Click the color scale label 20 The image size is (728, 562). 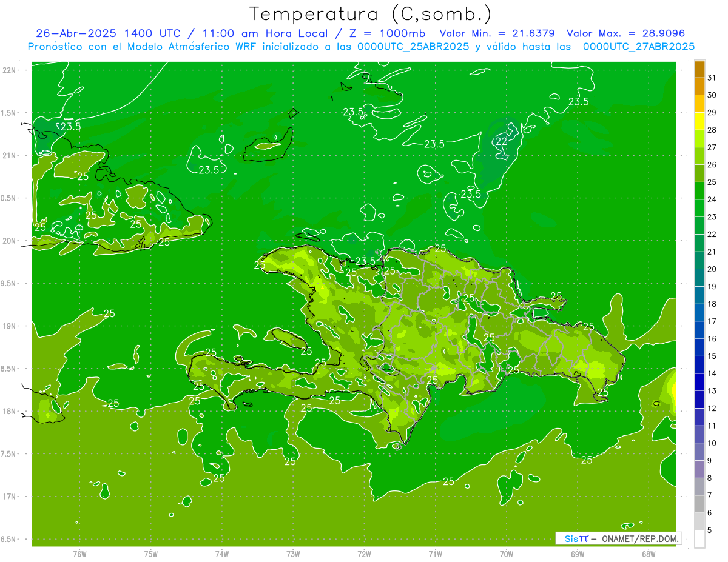coord(712,269)
